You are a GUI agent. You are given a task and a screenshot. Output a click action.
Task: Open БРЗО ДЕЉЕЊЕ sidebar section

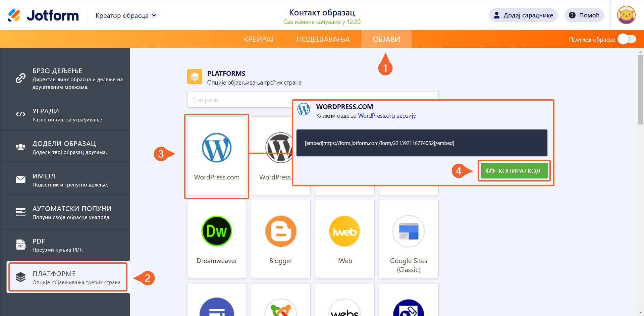click(x=65, y=78)
